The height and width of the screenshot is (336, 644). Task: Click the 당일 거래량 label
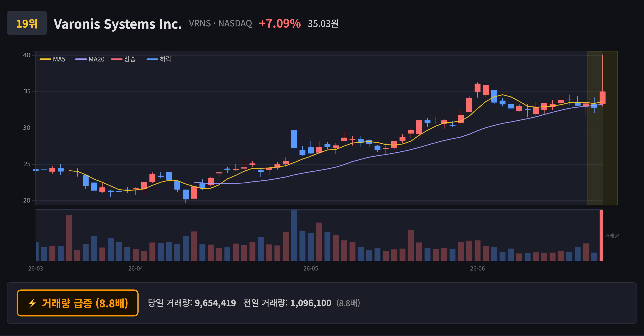click(170, 303)
